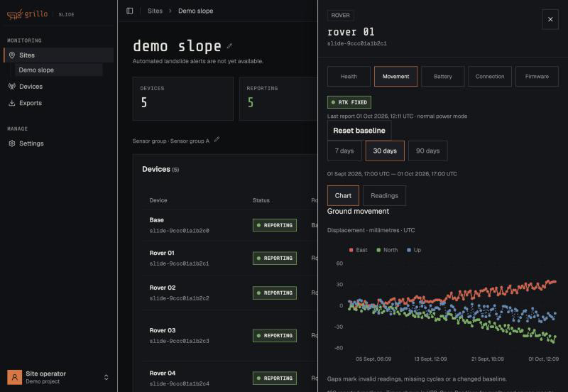Edit the Sensor group A pencil icon
This screenshot has height=392, width=568.
click(x=217, y=139)
